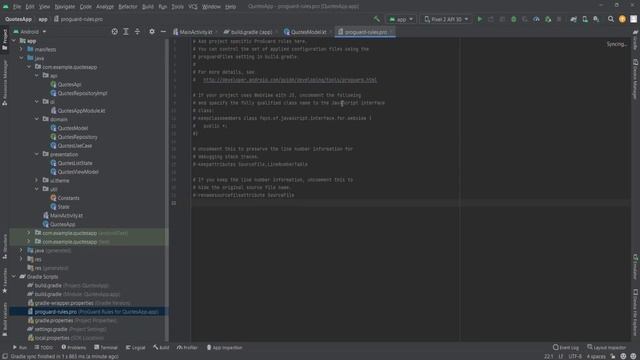
Task: Collapse the java folder
Action: click(22, 58)
